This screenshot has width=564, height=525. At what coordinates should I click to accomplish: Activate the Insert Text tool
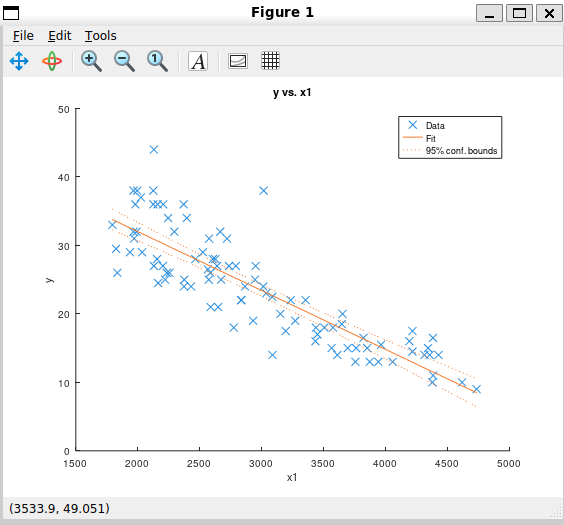pos(198,61)
